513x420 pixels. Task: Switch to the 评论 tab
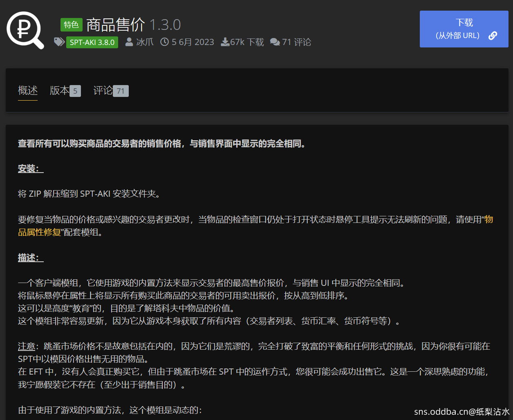[111, 90]
